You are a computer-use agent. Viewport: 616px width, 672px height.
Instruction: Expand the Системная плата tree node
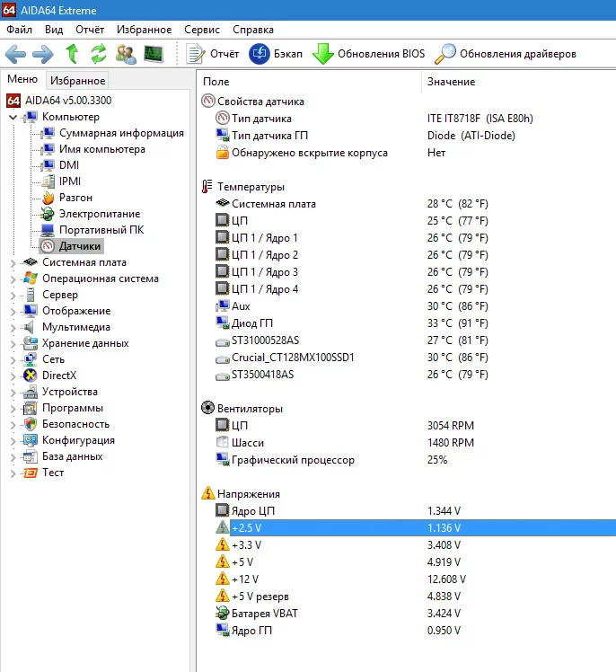tap(13, 262)
